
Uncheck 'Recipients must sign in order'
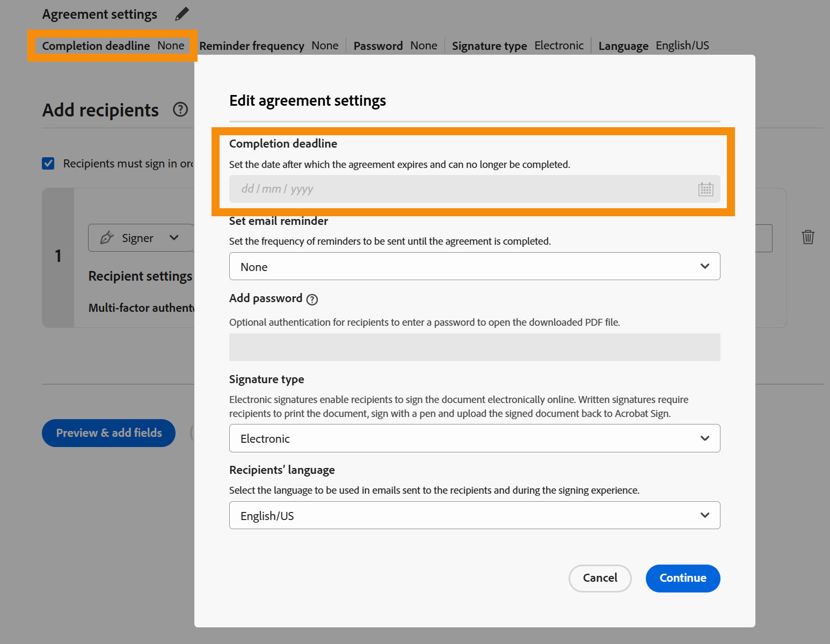[x=48, y=163]
